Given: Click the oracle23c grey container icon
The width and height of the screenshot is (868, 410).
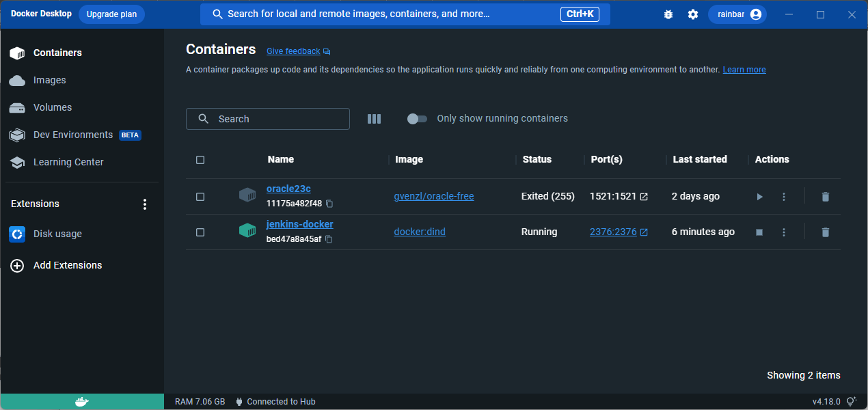Looking at the screenshot, I should pos(247,195).
